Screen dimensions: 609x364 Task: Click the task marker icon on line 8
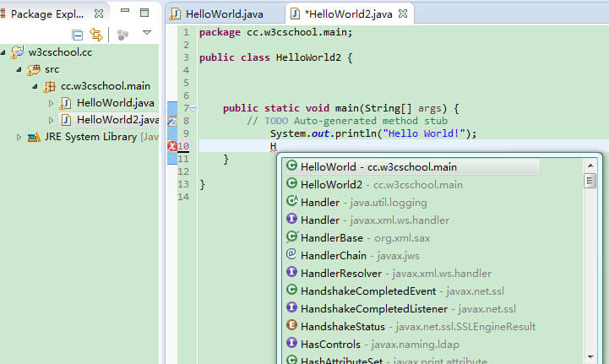[x=172, y=121]
